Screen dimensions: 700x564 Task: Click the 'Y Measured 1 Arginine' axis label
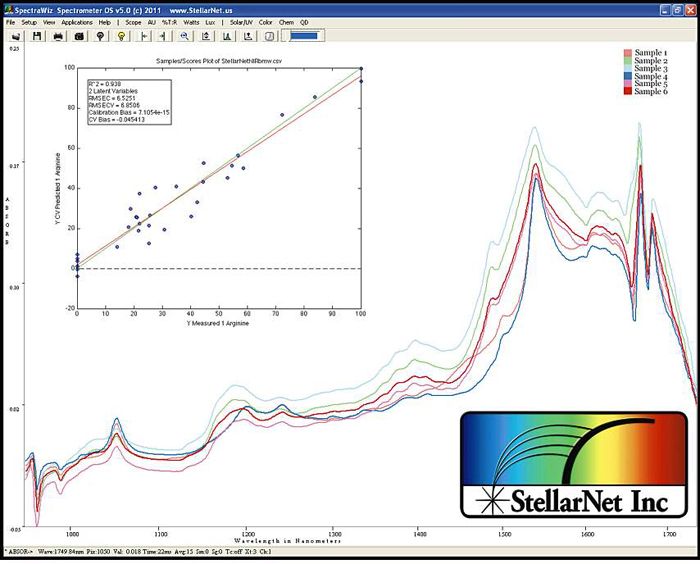point(217,323)
